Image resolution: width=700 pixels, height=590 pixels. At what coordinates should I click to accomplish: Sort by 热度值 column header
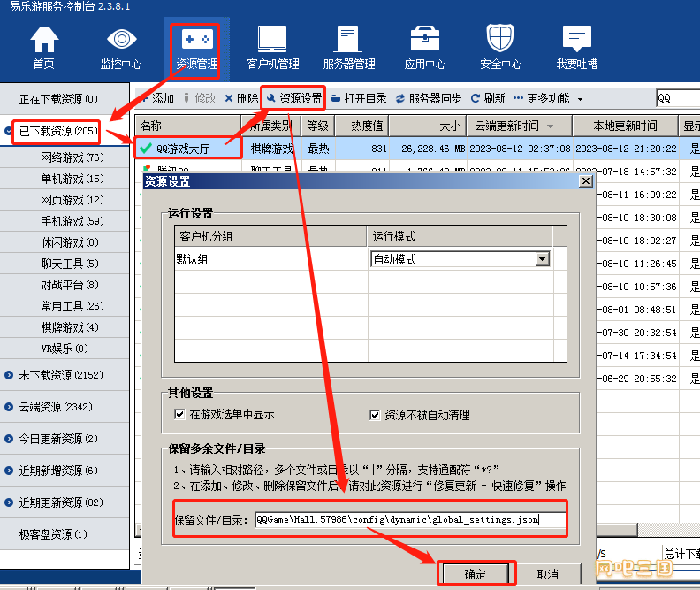[362, 126]
